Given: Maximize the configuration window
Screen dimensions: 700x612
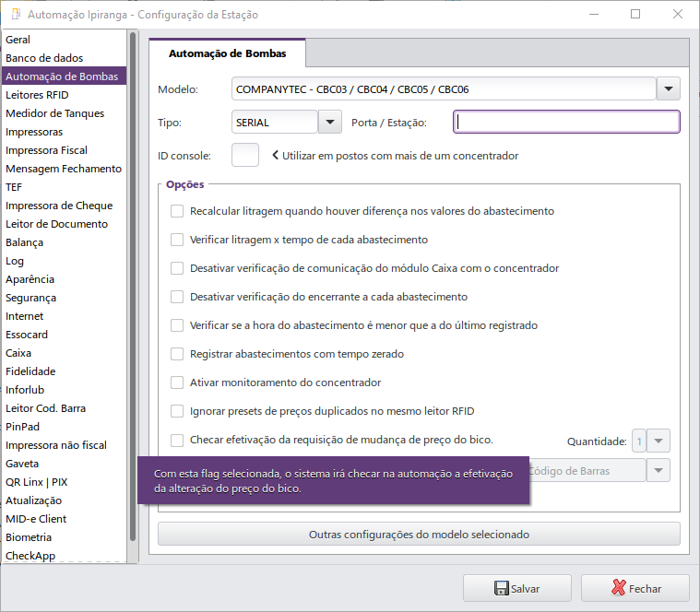Looking at the screenshot, I should tap(635, 14).
